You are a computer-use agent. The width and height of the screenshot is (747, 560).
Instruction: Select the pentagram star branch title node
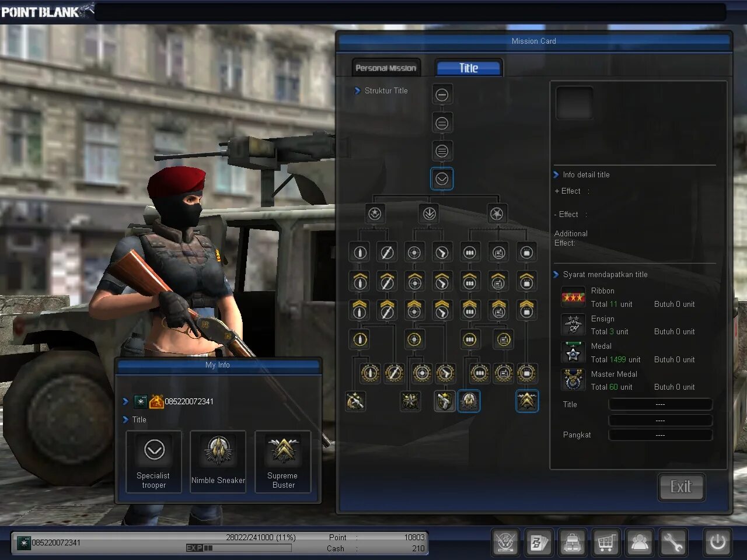497,213
